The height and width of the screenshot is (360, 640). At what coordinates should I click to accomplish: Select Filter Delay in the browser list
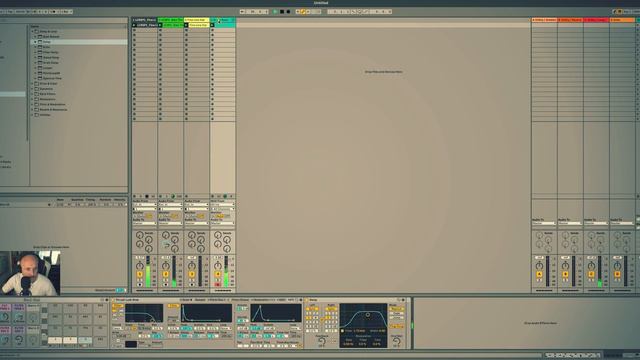[51, 52]
